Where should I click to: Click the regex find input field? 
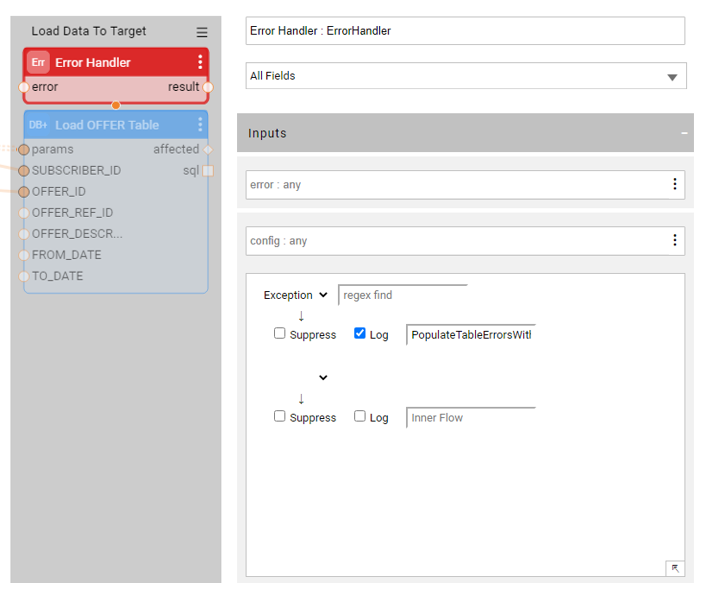(x=402, y=295)
